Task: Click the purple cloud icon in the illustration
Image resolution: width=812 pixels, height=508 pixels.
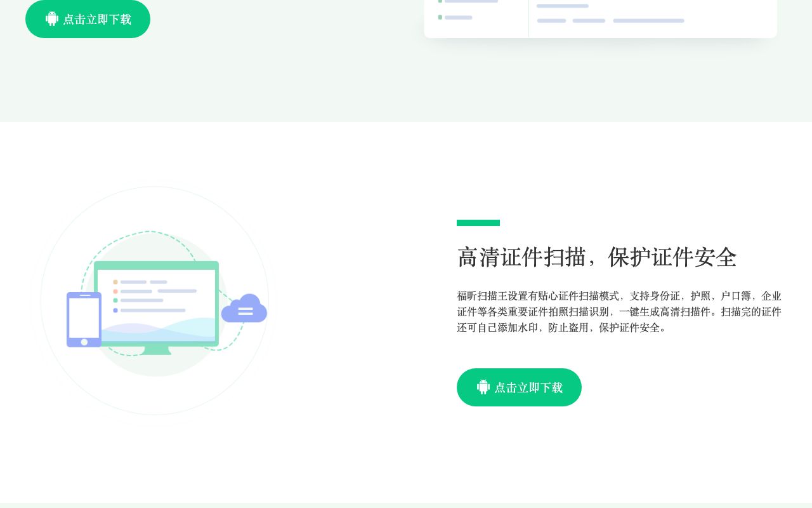Action: pyautogui.click(x=244, y=309)
